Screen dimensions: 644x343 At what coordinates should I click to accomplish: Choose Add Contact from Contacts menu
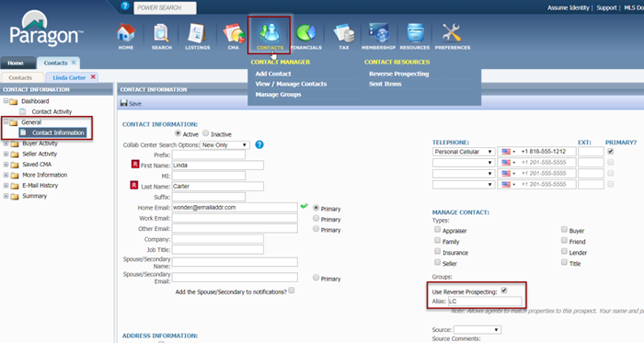[x=273, y=74]
